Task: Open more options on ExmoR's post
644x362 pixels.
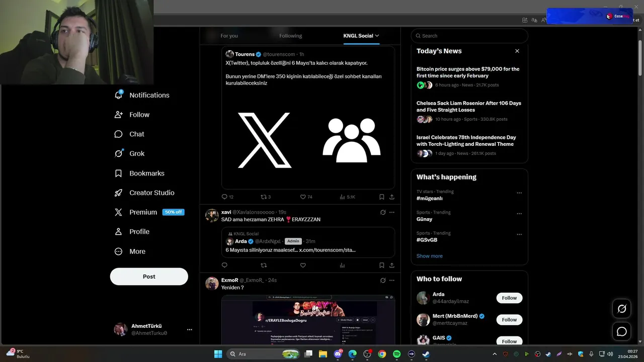Action: pyautogui.click(x=392, y=280)
